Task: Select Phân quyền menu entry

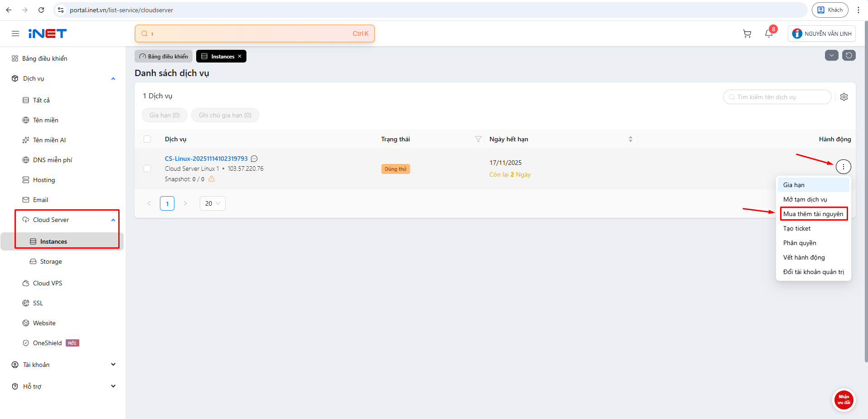Action: click(814, 243)
